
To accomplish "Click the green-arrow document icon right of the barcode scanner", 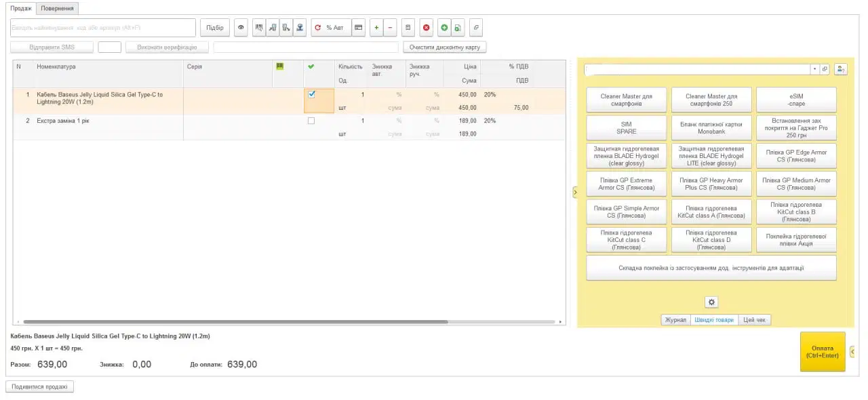I will tap(273, 28).
